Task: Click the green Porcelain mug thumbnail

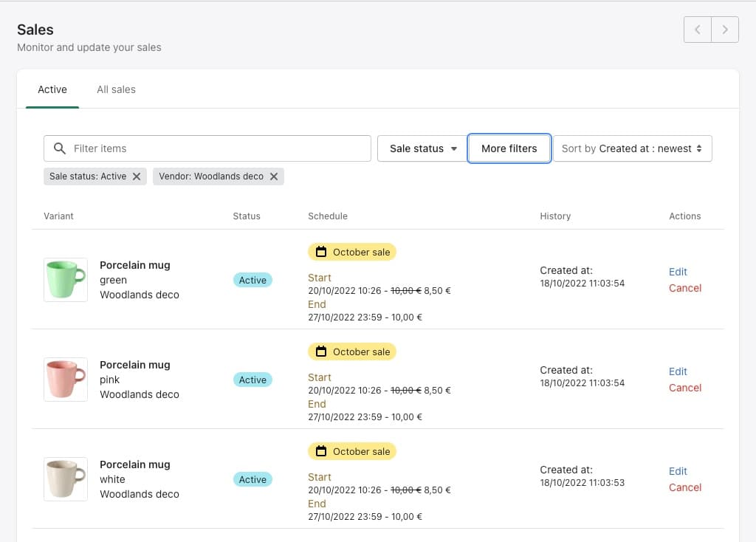Action: point(66,280)
